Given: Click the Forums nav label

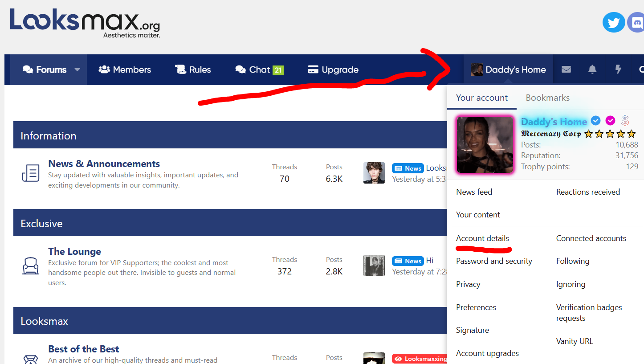Looking at the screenshot, I should 51,70.
